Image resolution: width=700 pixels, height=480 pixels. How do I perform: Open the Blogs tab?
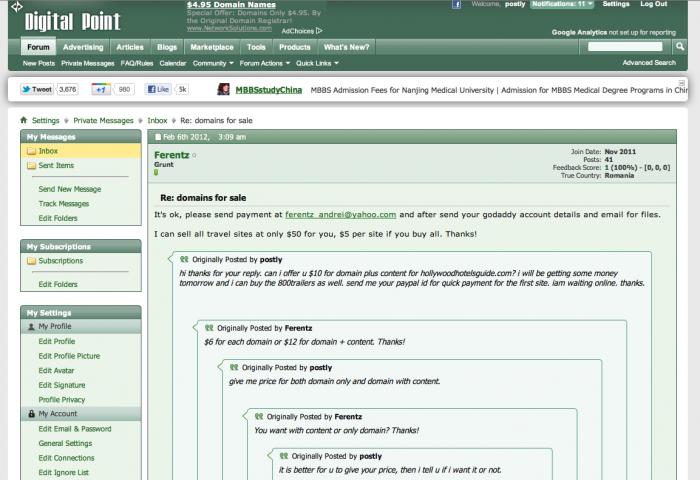point(167,47)
